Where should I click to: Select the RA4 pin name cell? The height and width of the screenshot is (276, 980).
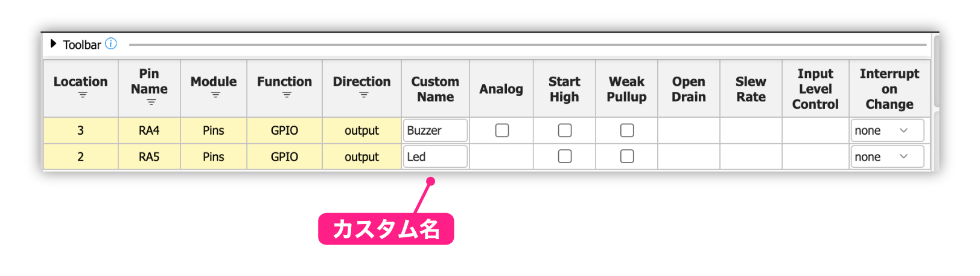149,130
